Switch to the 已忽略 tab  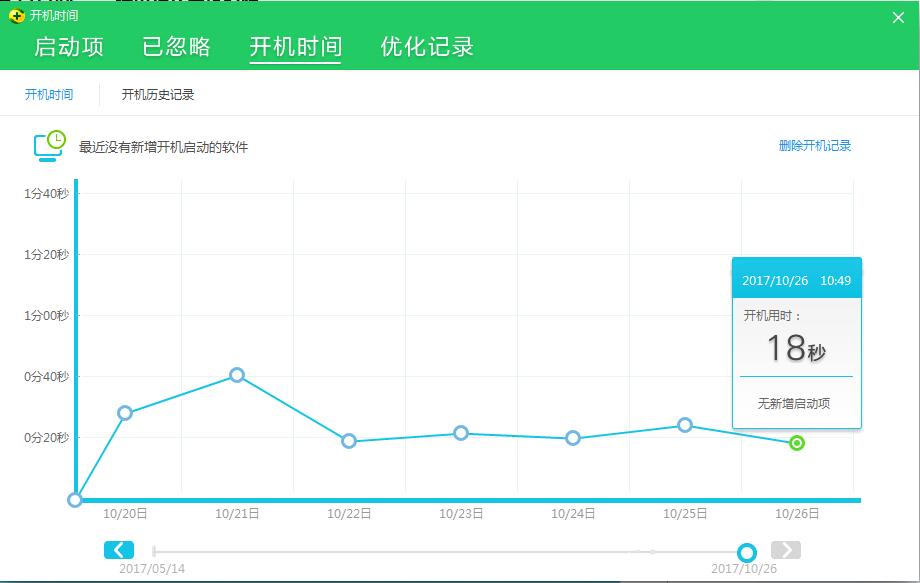point(176,47)
